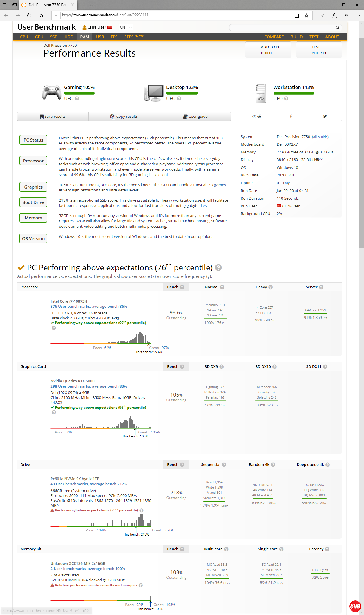
Task: Click the add notes pen icon
Action: pos(334,15)
